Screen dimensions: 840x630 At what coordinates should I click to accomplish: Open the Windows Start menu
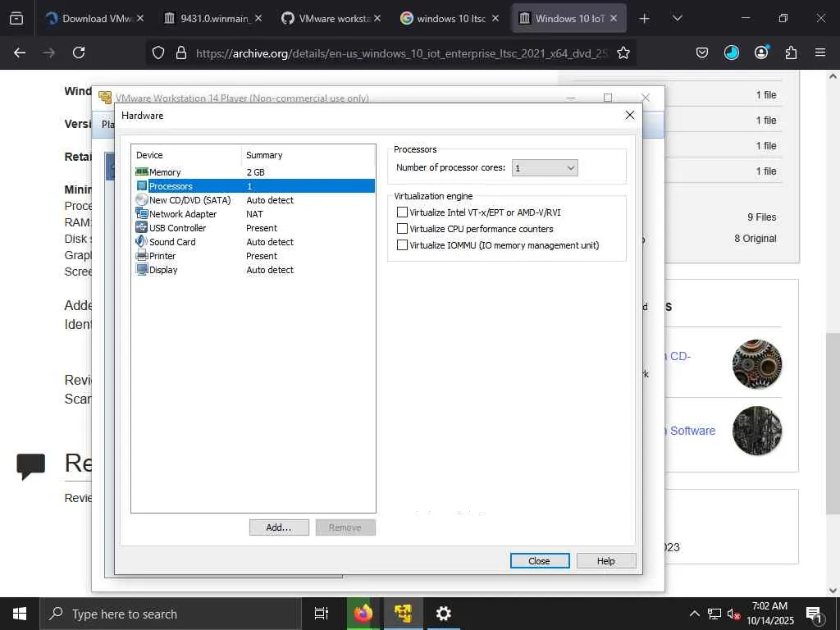pos(20,614)
